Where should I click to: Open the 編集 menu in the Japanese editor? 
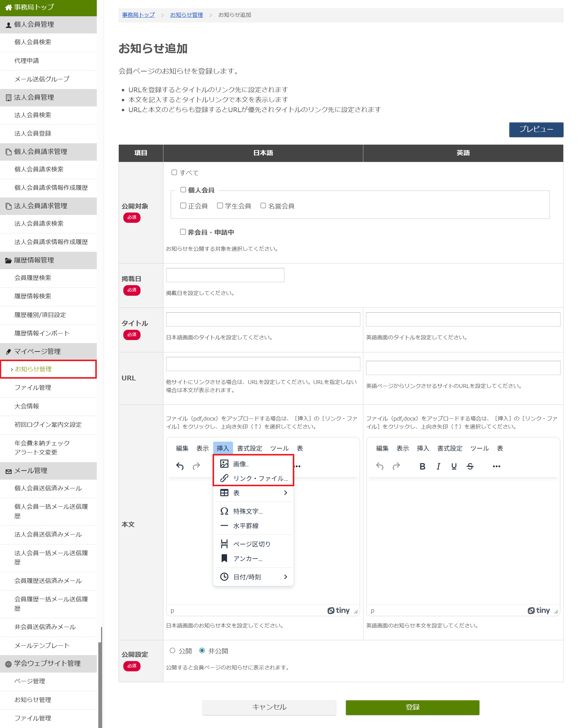[x=182, y=448]
